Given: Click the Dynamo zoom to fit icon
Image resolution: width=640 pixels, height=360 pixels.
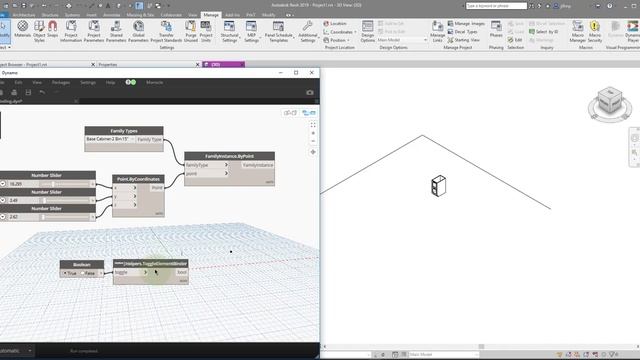Looking at the screenshot, I should click(x=313, y=124).
